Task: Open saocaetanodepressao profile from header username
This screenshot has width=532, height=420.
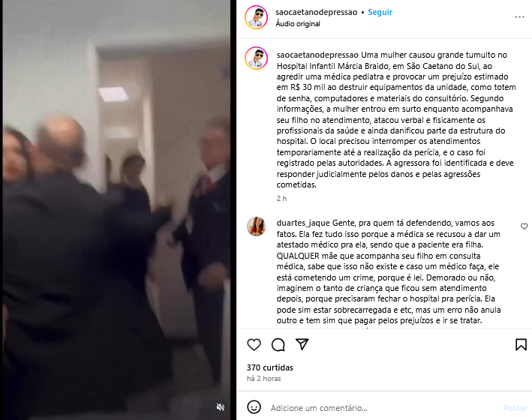Action: (316, 12)
